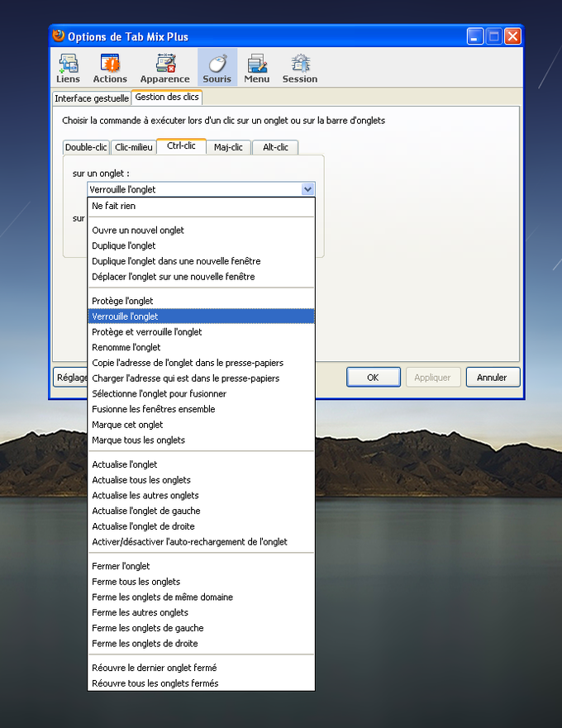562x728 pixels.
Task: Choose 'Actualise l'onglet' option
Action: point(201,464)
